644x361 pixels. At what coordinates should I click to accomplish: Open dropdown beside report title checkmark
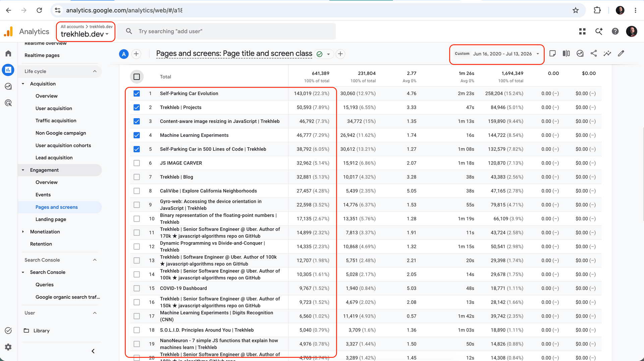pyautogui.click(x=328, y=54)
